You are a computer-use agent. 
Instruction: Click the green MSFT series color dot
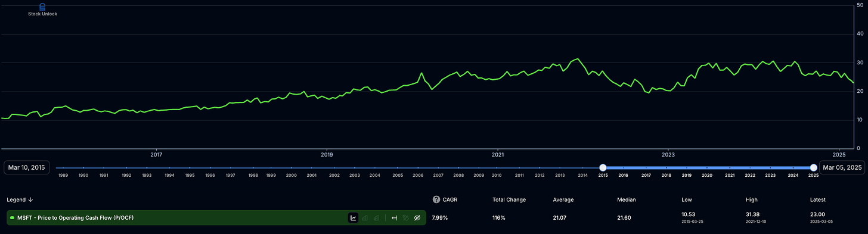point(13,218)
